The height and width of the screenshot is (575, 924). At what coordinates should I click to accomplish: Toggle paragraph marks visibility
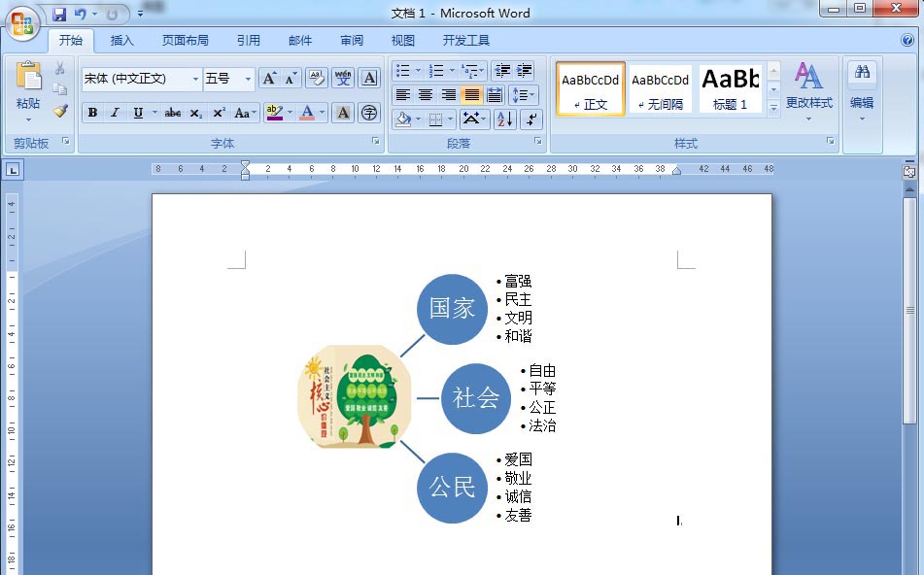point(530,119)
